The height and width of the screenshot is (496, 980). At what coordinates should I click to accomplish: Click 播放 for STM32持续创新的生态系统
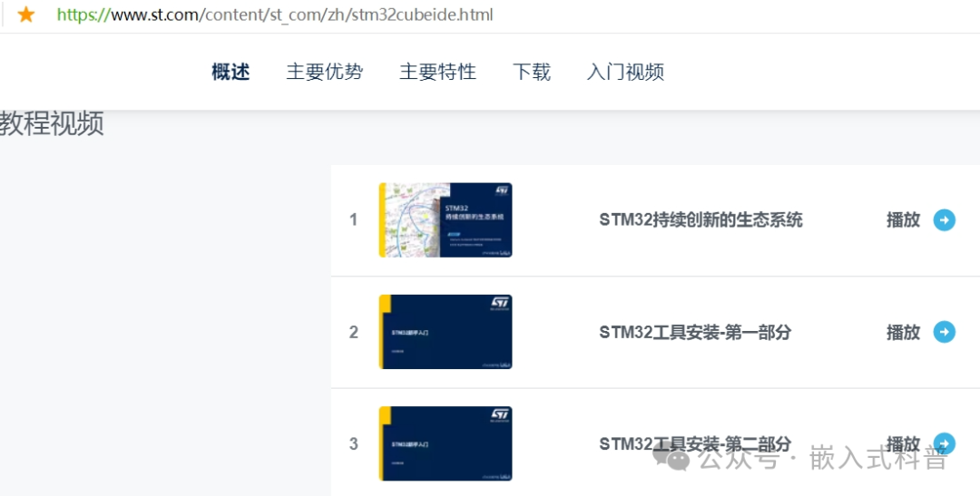[903, 219]
